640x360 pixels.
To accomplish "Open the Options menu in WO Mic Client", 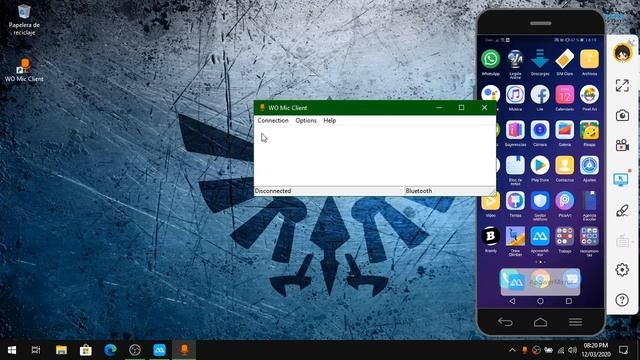I will (x=306, y=120).
